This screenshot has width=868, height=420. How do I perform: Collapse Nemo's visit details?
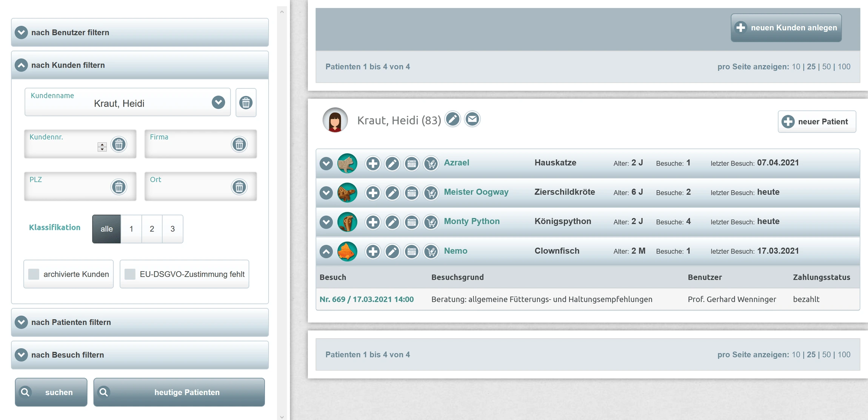tap(326, 252)
